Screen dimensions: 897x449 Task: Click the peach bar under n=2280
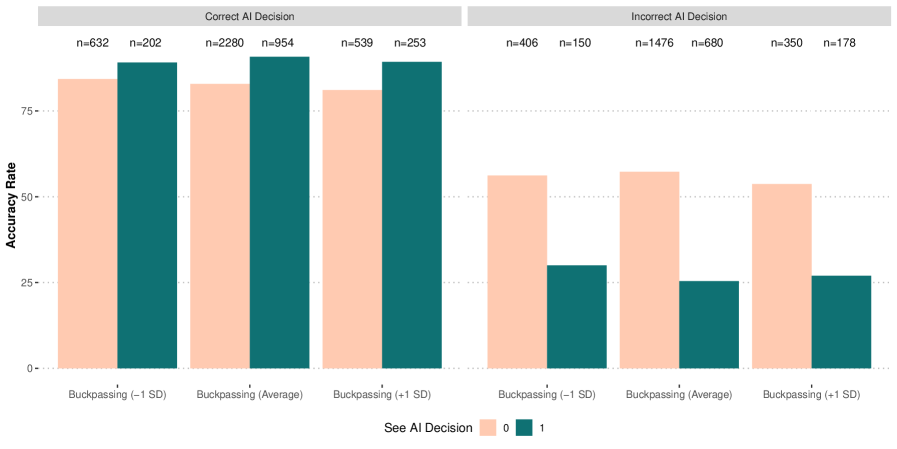coord(220,225)
